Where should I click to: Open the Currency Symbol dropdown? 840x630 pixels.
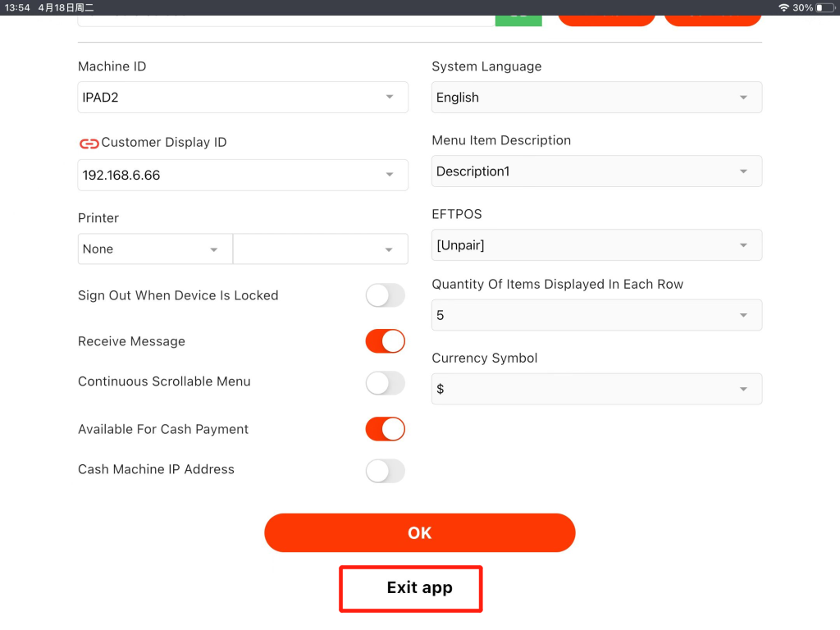[596, 390]
